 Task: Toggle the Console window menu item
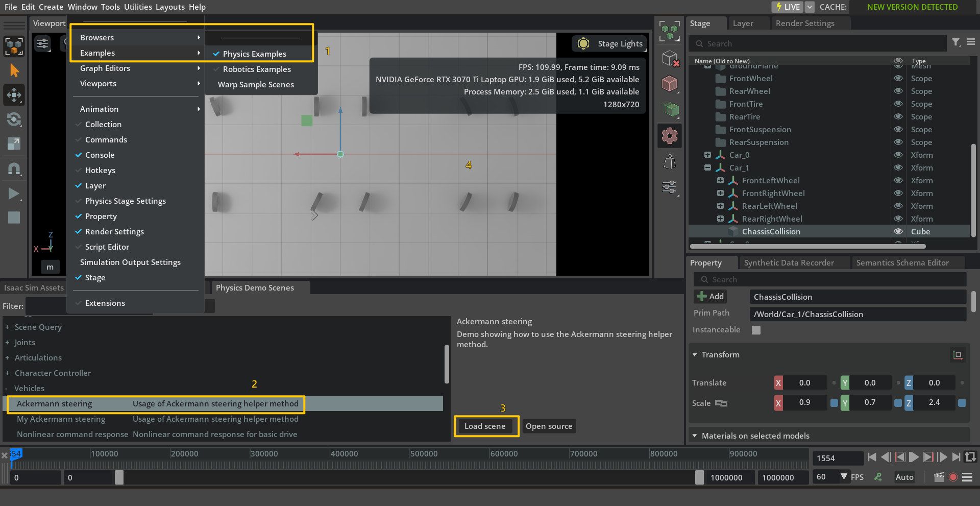click(100, 155)
